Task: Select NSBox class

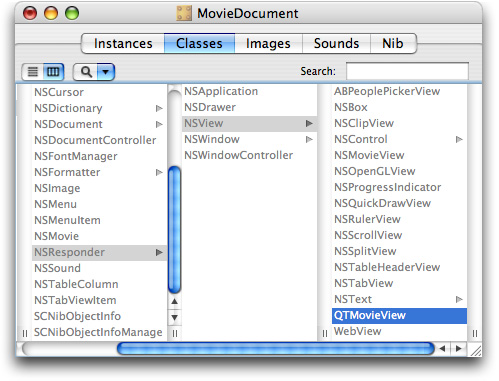Action: click(351, 107)
